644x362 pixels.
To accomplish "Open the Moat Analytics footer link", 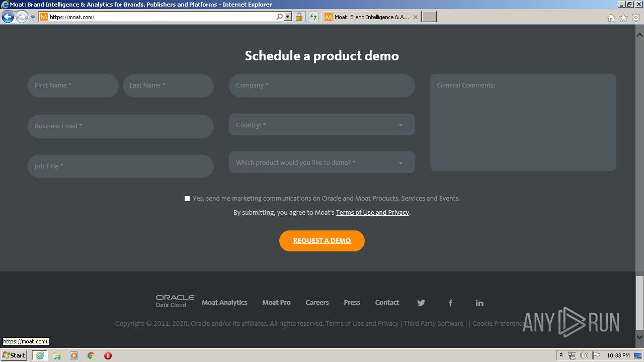I will click(x=224, y=302).
